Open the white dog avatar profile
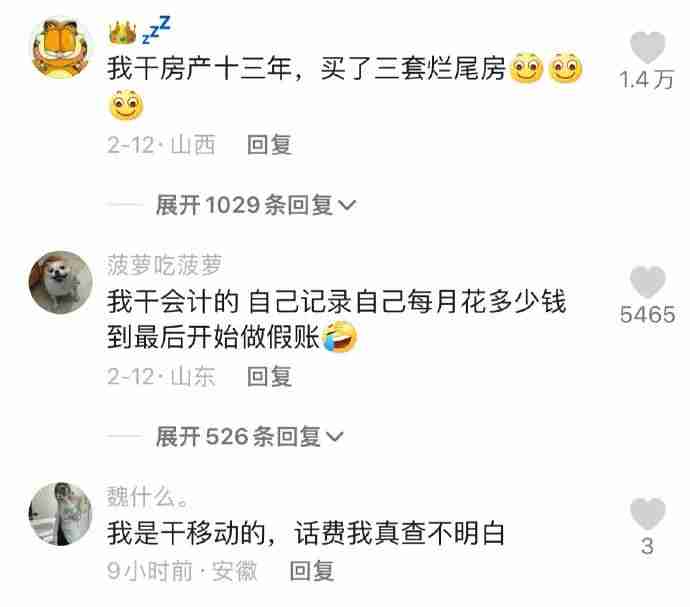Screen dimensions: 690x607 click(60, 282)
